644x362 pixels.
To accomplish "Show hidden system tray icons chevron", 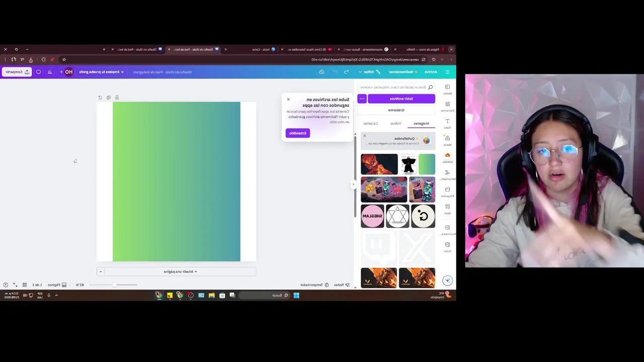I will pos(56,295).
